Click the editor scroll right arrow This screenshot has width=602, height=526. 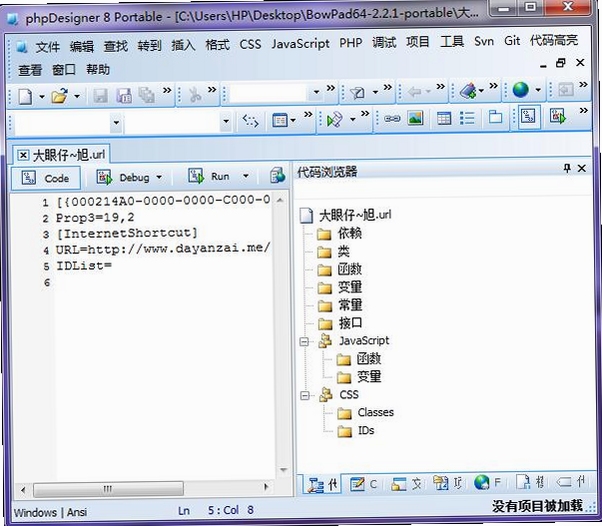point(266,487)
